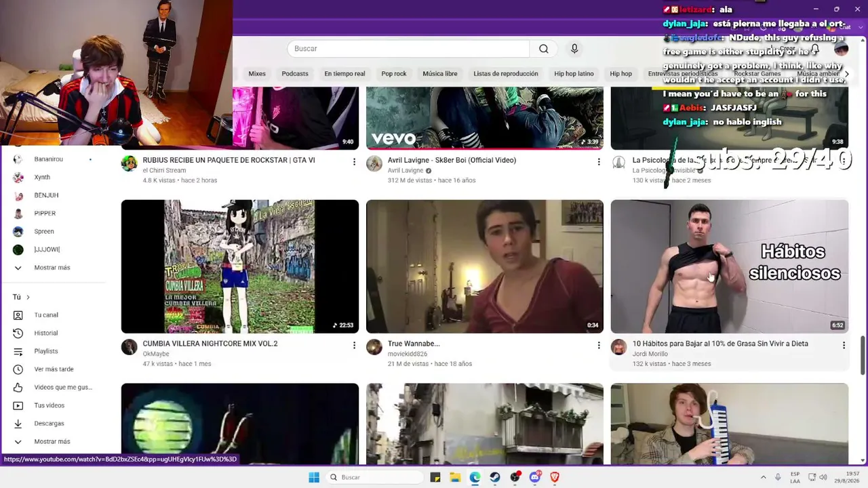Click the Jordi Morillo channel avatar
This screenshot has width=868, height=488.
618,347
